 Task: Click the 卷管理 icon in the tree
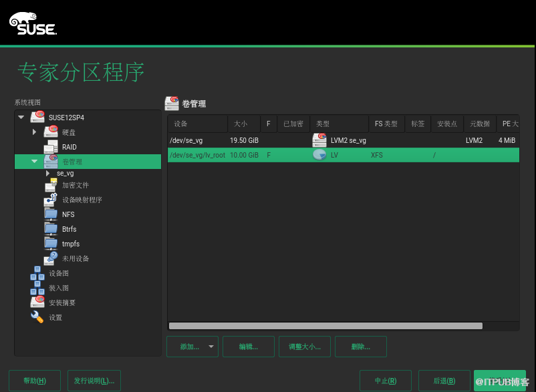(51, 161)
